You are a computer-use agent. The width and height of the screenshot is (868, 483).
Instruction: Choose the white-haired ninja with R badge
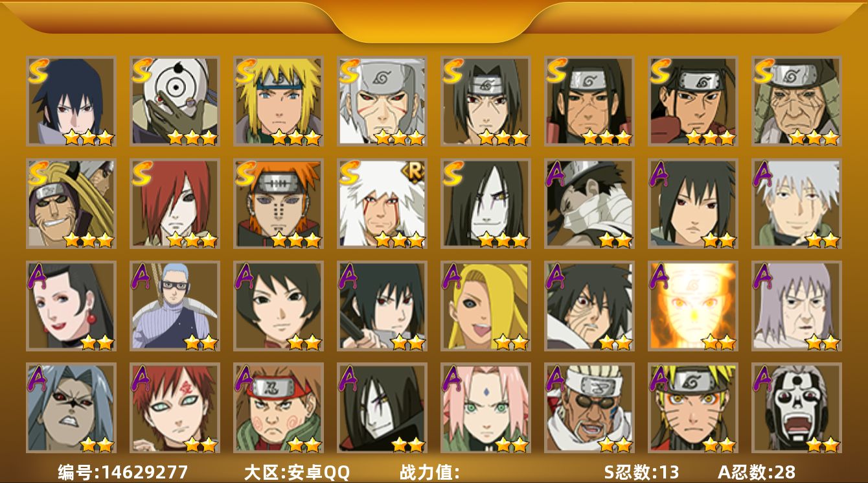(382, 203)
